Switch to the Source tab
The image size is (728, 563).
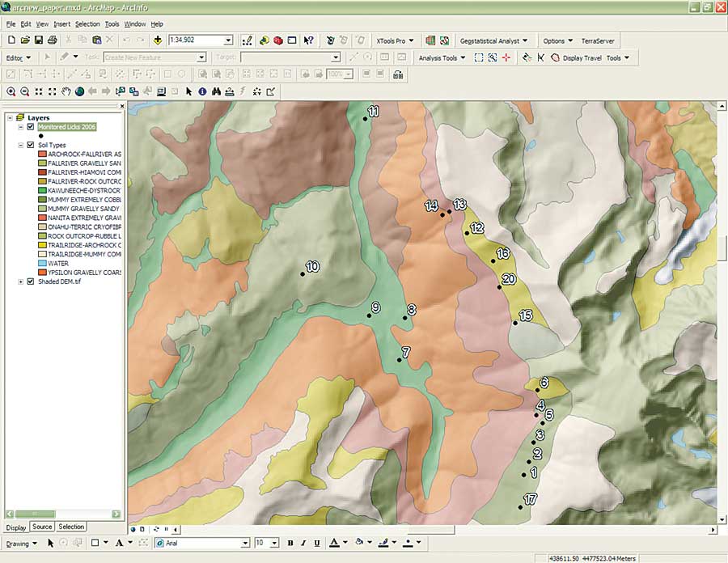coord(42,527)
